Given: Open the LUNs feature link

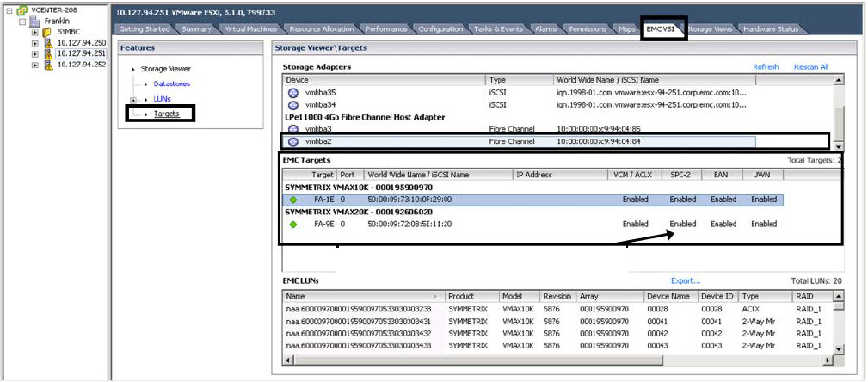Looking at the screenshot, I should (162, 99).
